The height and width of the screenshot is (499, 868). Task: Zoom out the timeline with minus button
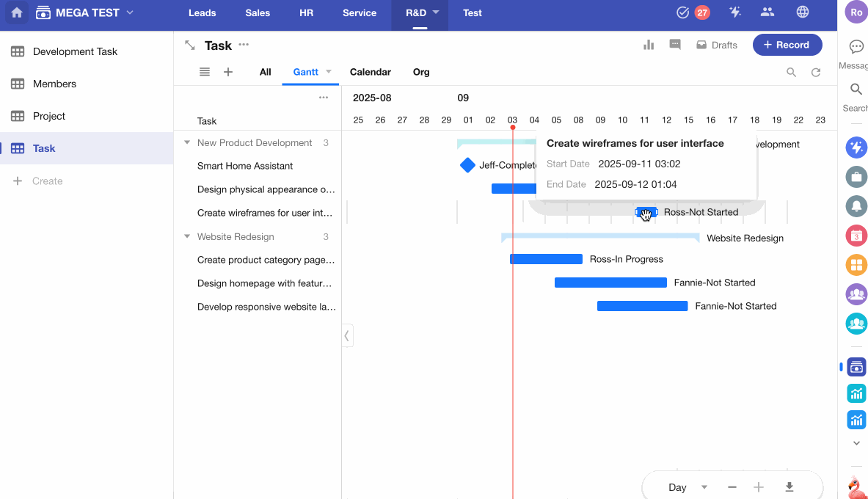(732, 487)
